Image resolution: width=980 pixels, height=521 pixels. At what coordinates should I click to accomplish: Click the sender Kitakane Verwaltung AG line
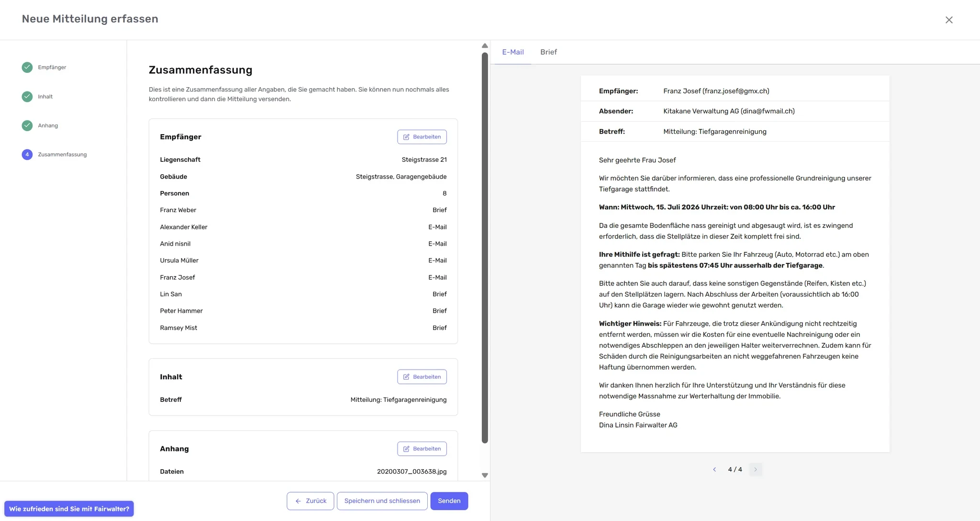tap(729, 111)
